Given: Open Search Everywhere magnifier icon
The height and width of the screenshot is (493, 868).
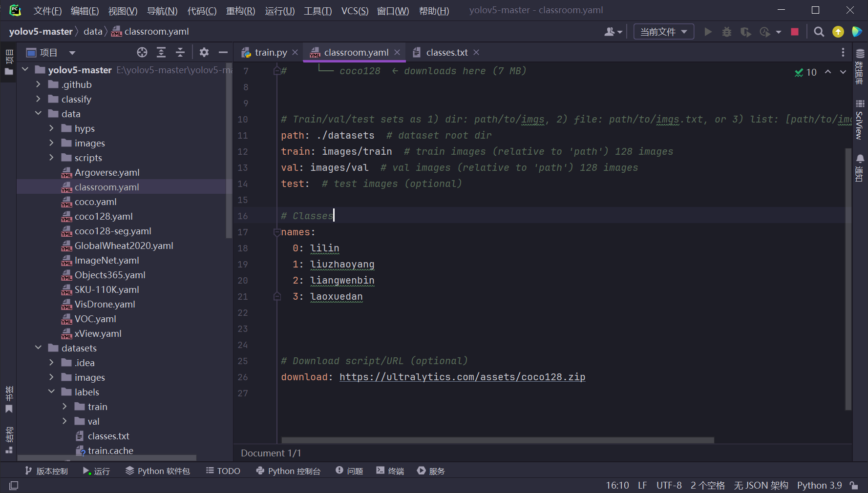Looking at the screenshot, I should 819,32.
